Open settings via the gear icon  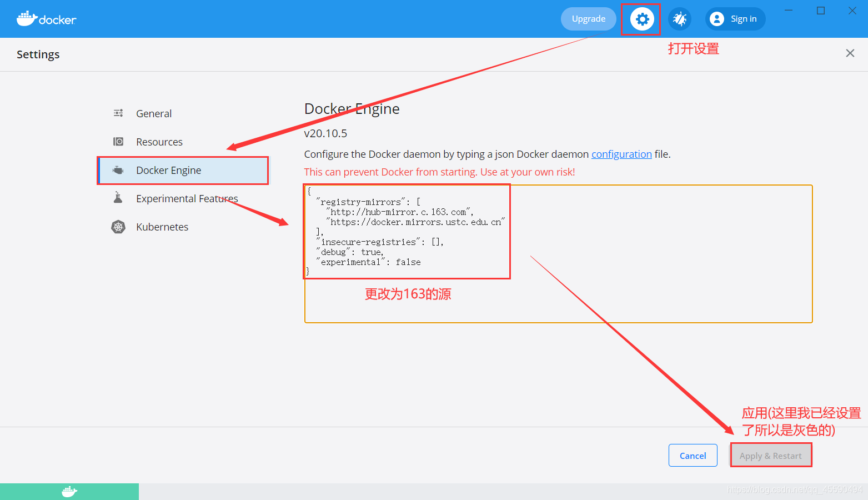tap(642, 19)
